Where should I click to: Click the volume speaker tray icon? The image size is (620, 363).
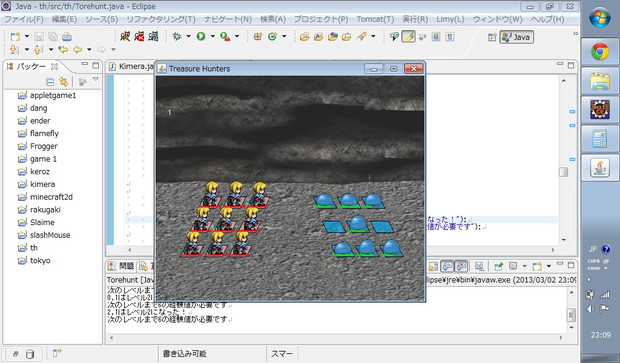pyautogui.click(x=591, y=309)
